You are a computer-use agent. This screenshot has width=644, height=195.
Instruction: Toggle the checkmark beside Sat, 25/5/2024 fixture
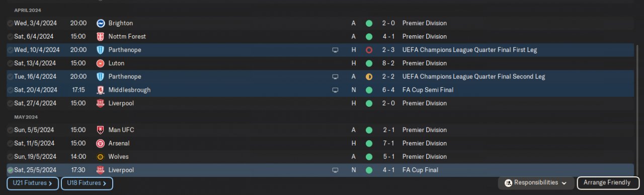coord(11,170)
